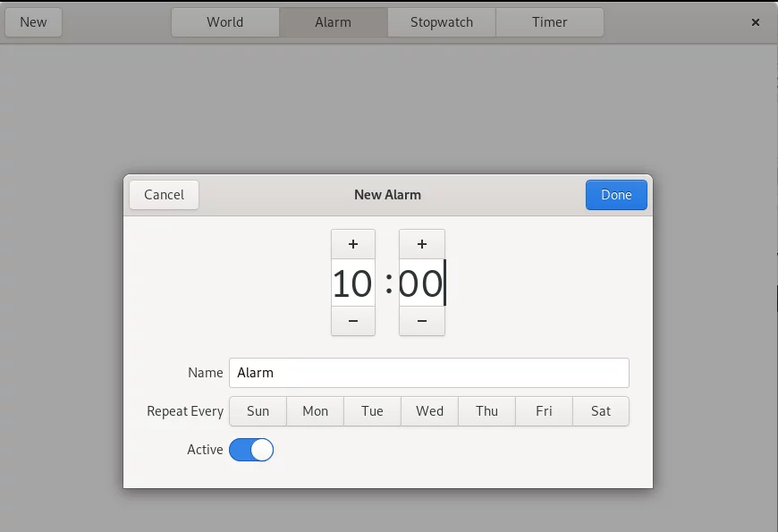The height and width of the screenshot is (532, 778).
Task: Go to the Timer tab
Action: pyautogui.click(x=550, y=22)
